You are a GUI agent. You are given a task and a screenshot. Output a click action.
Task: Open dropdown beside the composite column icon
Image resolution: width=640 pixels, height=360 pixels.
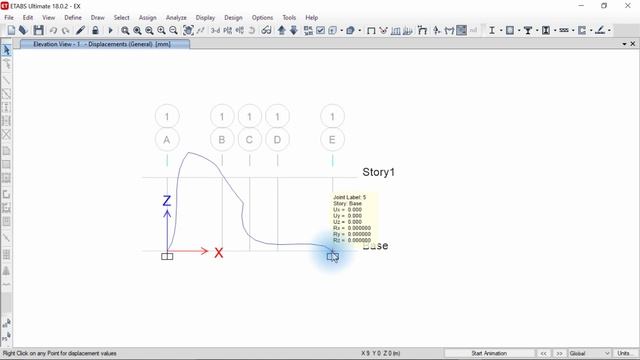tap(555, 31)
